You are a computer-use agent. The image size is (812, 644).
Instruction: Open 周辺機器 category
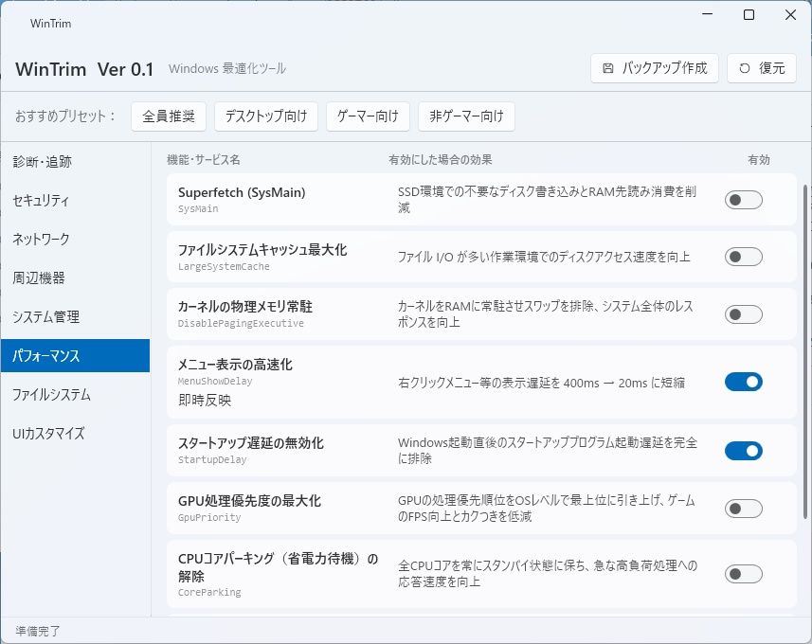tap(75, 278)
